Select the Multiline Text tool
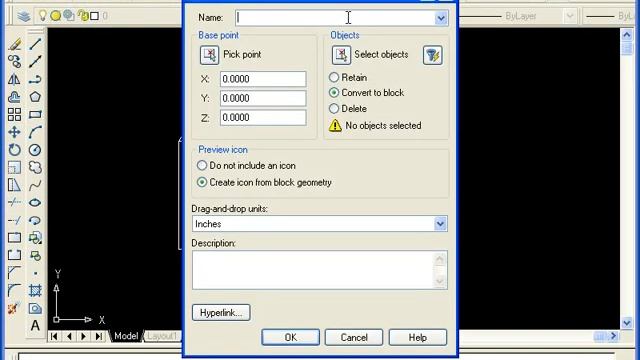Screen dimensions: 640x360 35,326
